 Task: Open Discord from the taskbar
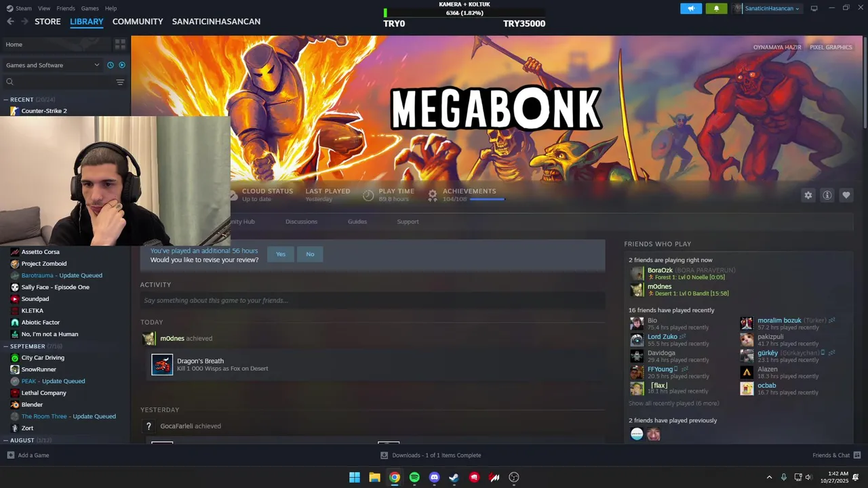[x=435, y=477]
